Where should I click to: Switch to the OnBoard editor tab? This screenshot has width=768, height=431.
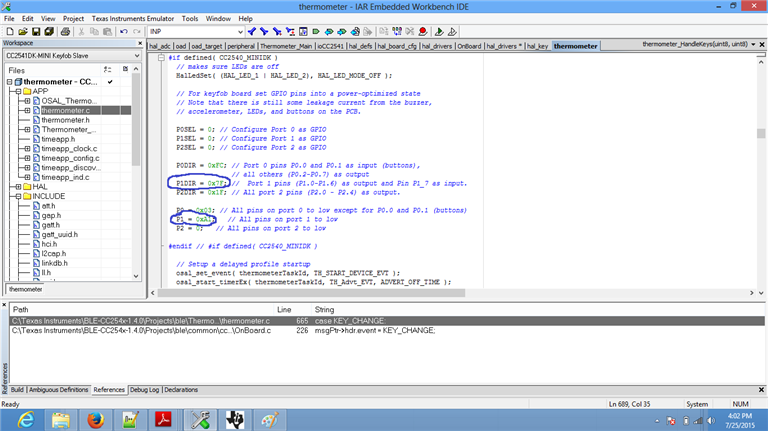(469, 46)
